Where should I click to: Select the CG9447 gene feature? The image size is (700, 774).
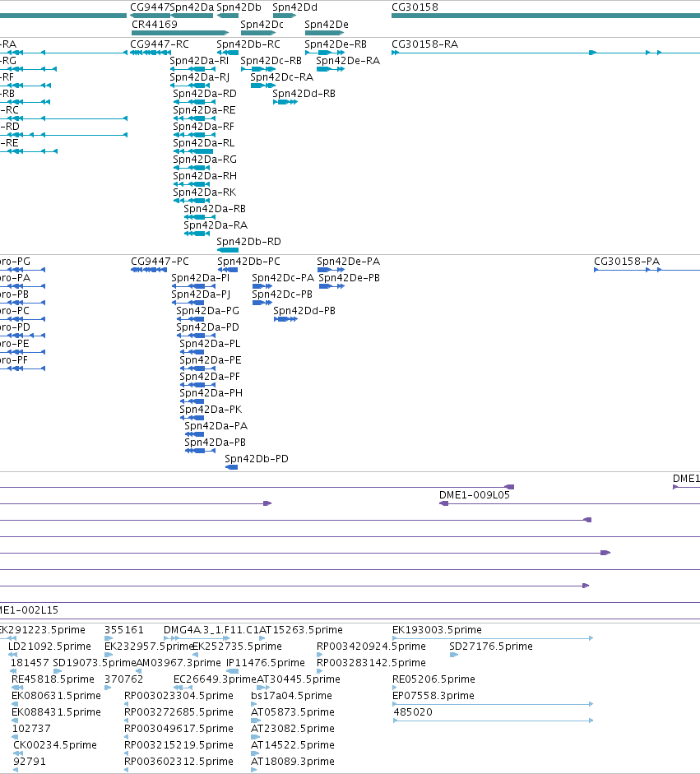point(150,16)
